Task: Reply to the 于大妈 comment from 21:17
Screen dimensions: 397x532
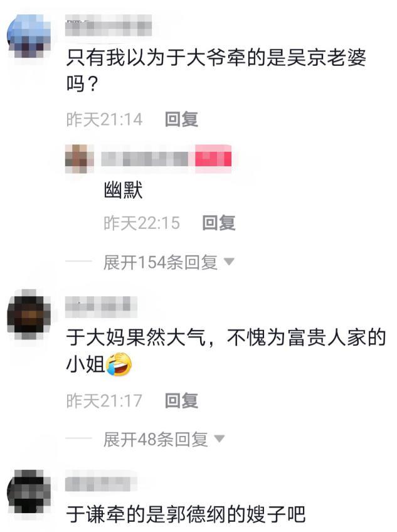Action: coord(181,401)
